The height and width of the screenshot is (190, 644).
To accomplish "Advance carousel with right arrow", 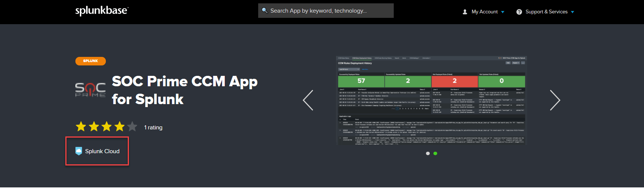I will [x=555, y=100].
